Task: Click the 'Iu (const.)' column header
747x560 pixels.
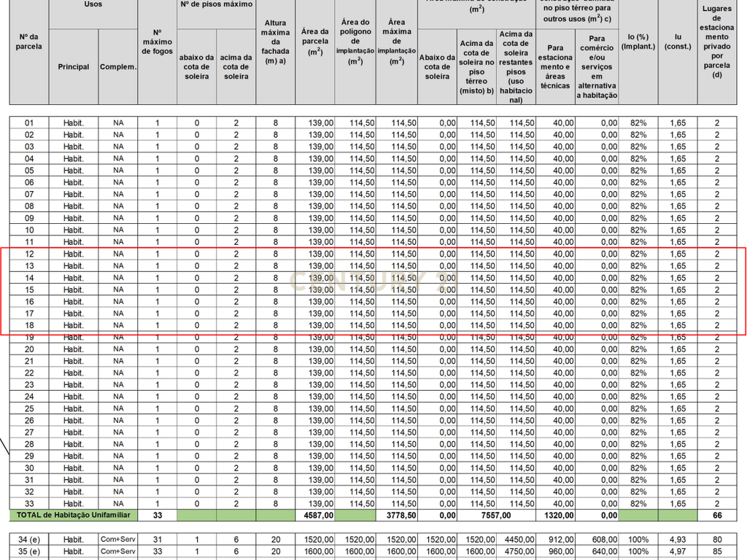Action: tap(678, 42)
